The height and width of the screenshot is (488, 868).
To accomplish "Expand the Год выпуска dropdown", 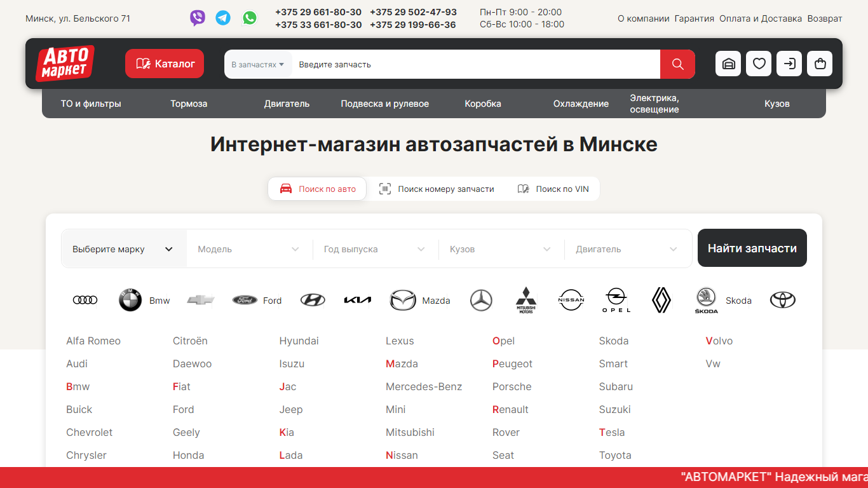I will (375, 249).
